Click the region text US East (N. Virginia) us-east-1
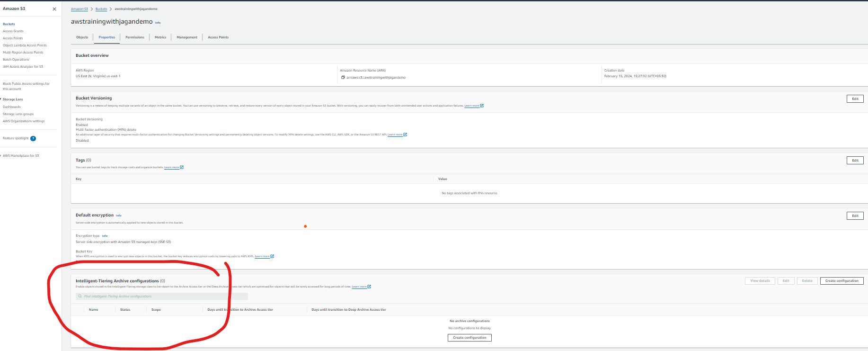The height and width of the screenshot is (351, 868). 98,76
